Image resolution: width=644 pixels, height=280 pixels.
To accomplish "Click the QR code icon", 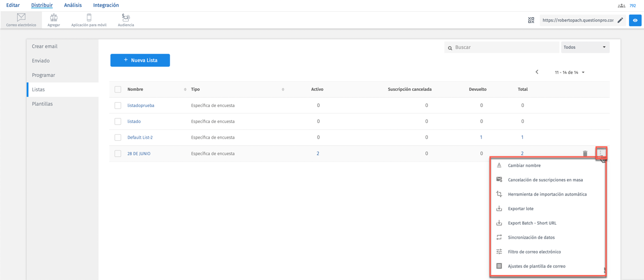I will click(x=531, y=20).
